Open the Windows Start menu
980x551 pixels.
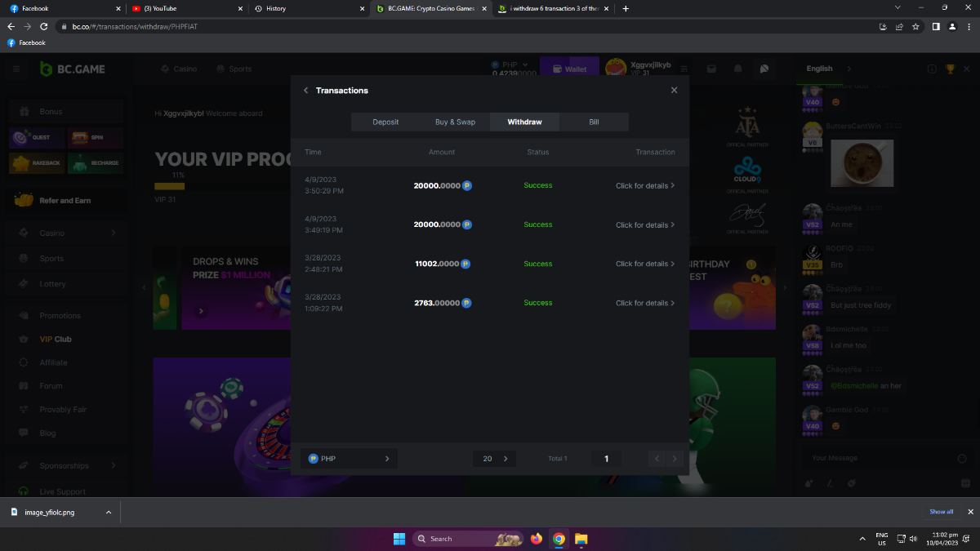click(399, 539)
